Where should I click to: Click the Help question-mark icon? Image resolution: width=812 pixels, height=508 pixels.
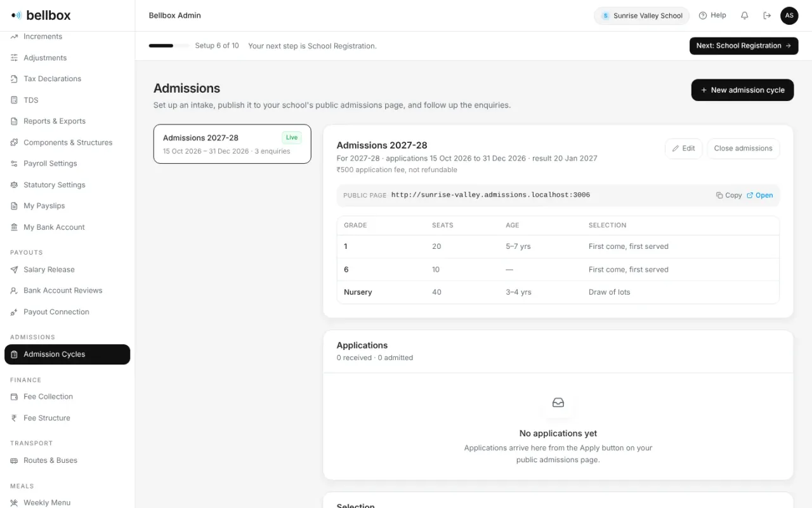703,15
